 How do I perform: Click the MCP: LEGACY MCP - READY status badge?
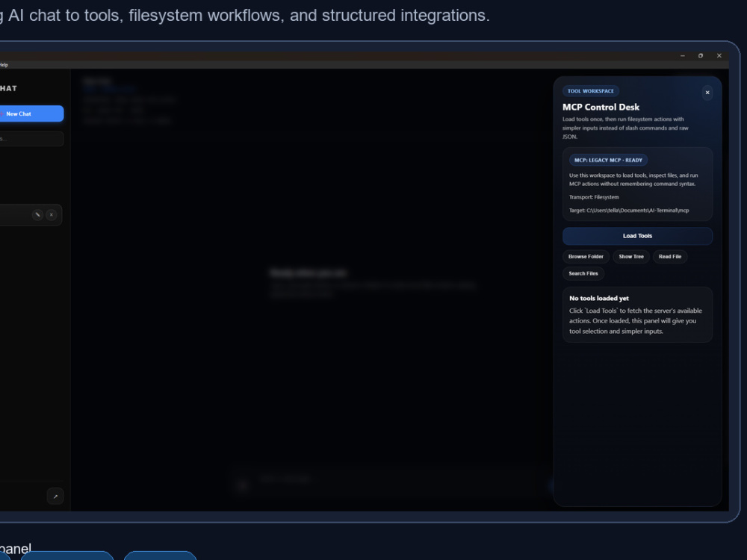tap(608, 161)
